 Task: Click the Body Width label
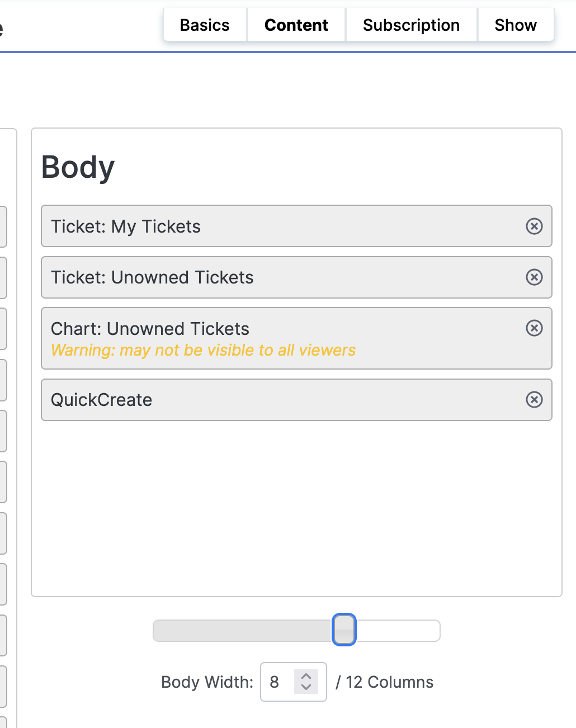coord(207,682)
